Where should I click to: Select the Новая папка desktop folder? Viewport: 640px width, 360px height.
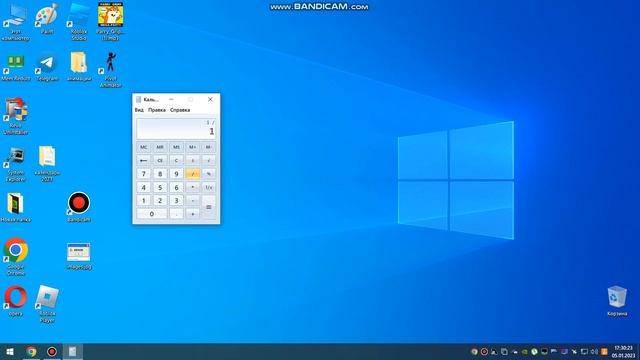(x=16, y=207)
